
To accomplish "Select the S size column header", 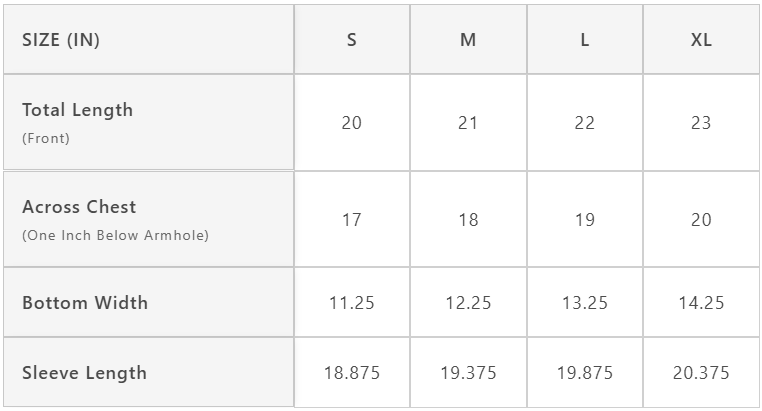I will (352, 40).
